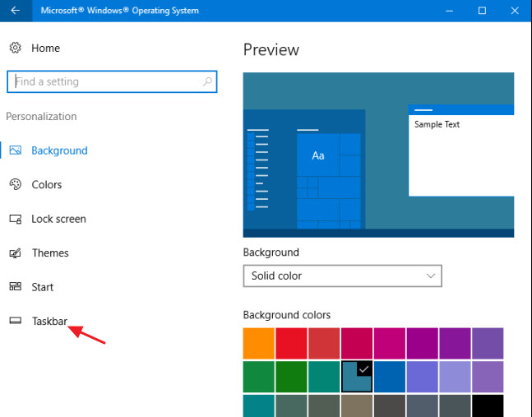Viewport: 532px width, 417px height.
Task: Click the desktop preview image
Action: [378, 155]
